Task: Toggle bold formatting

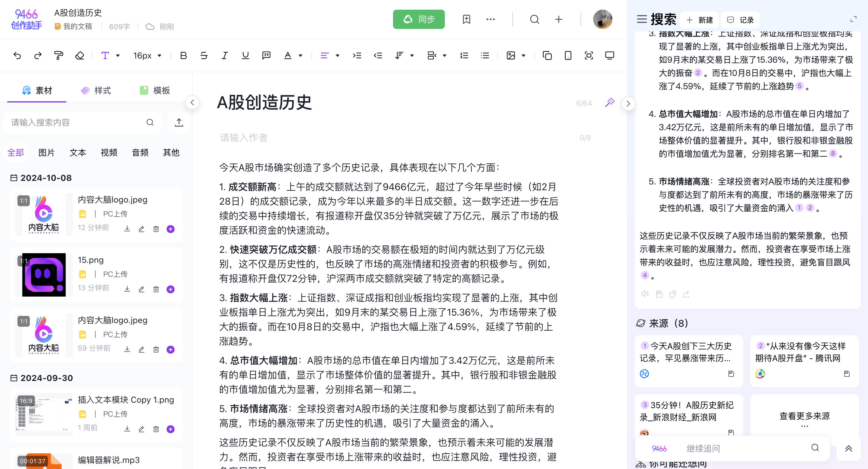Action: click(183, 55)
